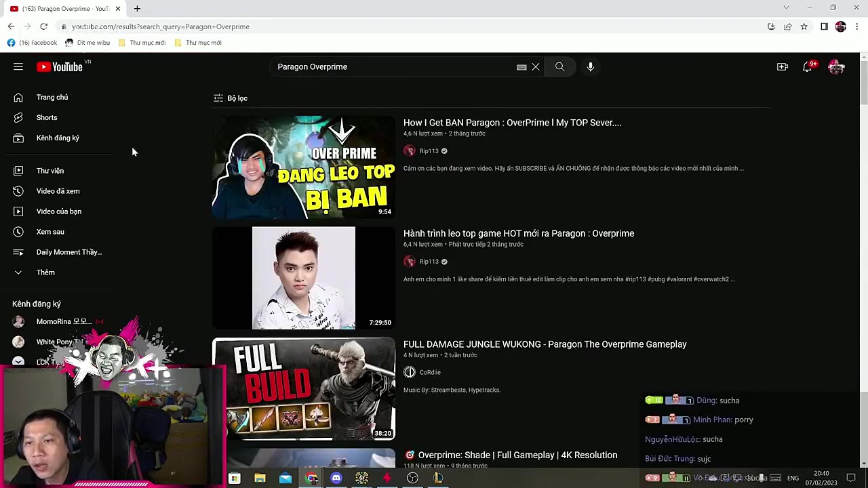
Task: Open the YouTube hamburger guide menu
Action: pos(18,66)
